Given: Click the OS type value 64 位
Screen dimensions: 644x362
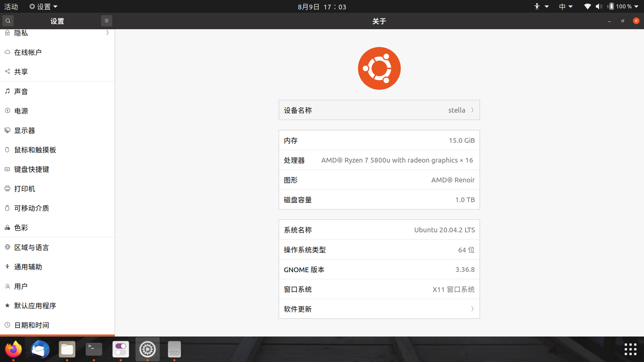Looking at the screenshot, I should 466,250.
